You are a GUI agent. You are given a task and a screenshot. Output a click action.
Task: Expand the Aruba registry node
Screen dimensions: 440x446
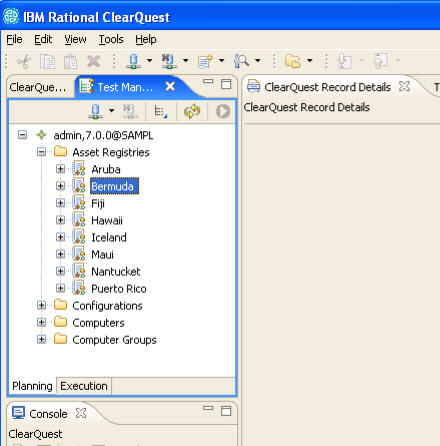click(60, 169)
